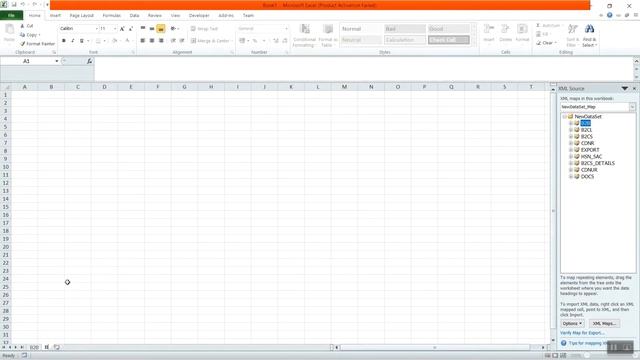
Task: Expand the B2CL node in XML tree
Action: pyautogui.click(x=571, y=130)
